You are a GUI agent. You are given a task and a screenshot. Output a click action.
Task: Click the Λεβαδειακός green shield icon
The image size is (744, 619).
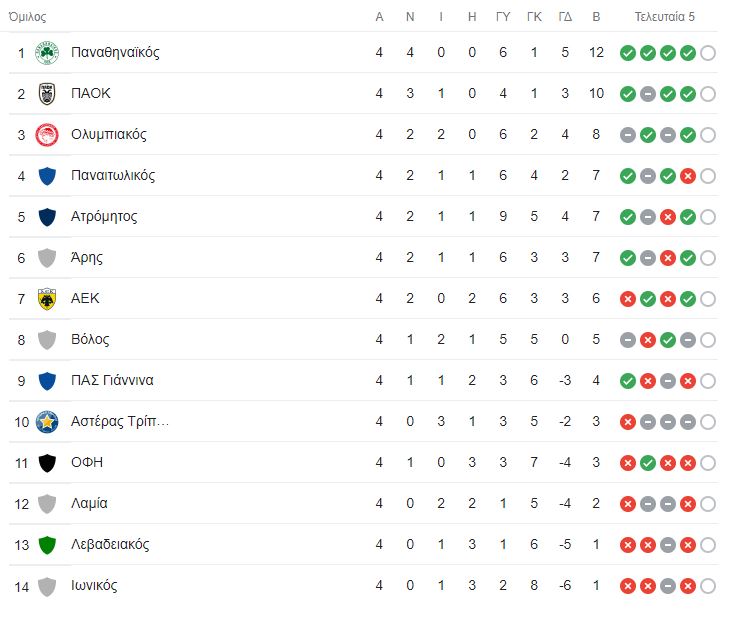coord(47,545)
